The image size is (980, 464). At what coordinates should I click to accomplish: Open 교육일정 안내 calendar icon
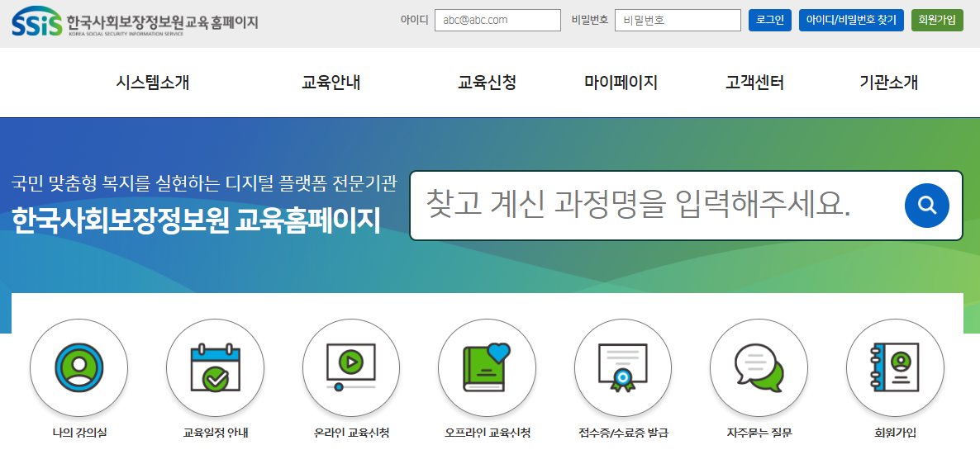(x=215, y=368)
